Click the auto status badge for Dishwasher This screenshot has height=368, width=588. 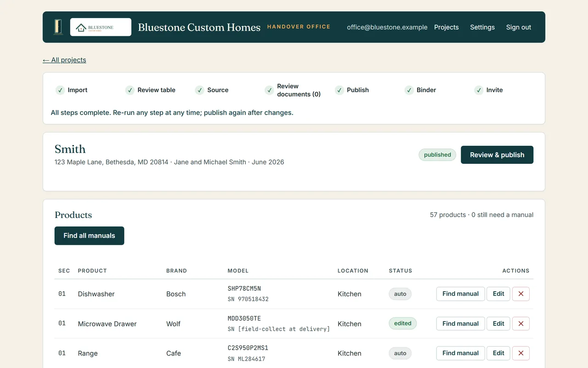click(x=400, y=294)
